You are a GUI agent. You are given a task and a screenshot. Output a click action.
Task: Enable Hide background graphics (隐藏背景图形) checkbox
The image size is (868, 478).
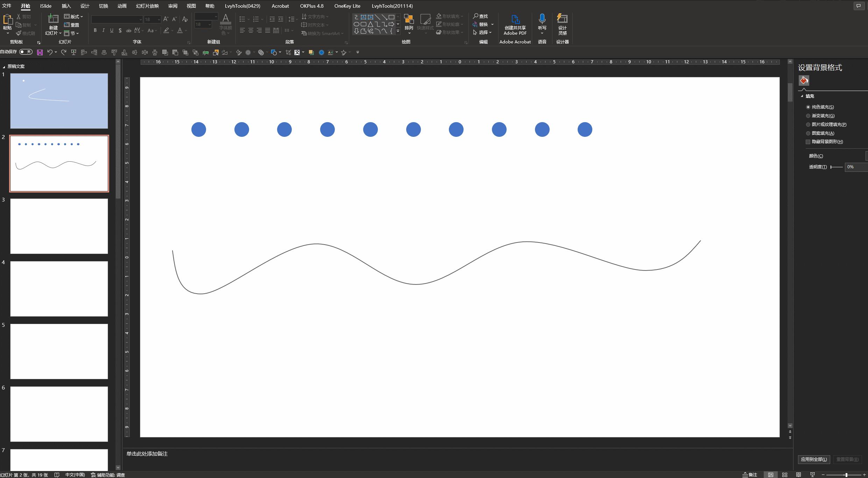point(808,142)
